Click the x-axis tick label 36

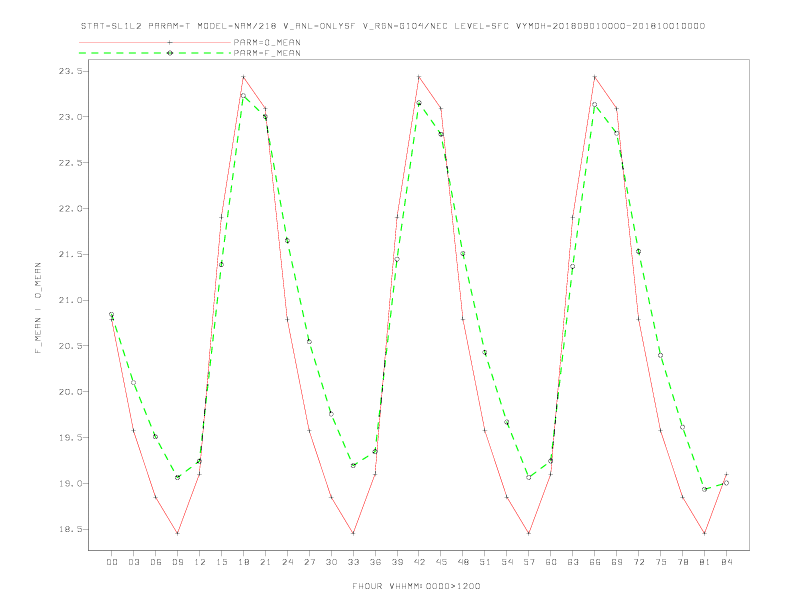click(x=375, y=562)
